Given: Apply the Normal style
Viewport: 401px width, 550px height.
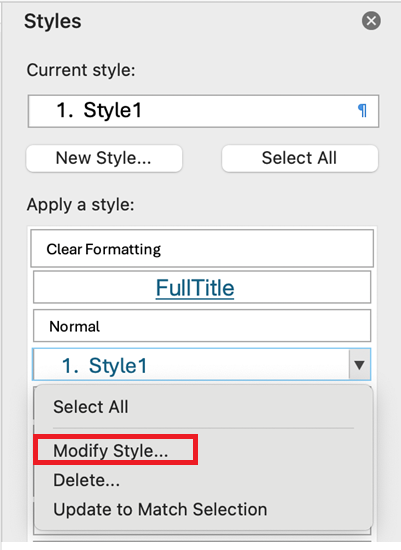Looking at the screenshot, I should tap(202, 326).
